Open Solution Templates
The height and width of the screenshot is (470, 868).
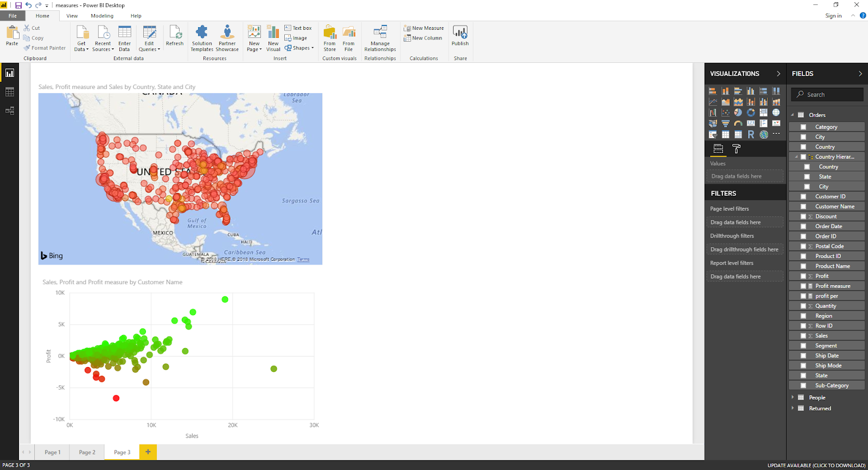202,38
